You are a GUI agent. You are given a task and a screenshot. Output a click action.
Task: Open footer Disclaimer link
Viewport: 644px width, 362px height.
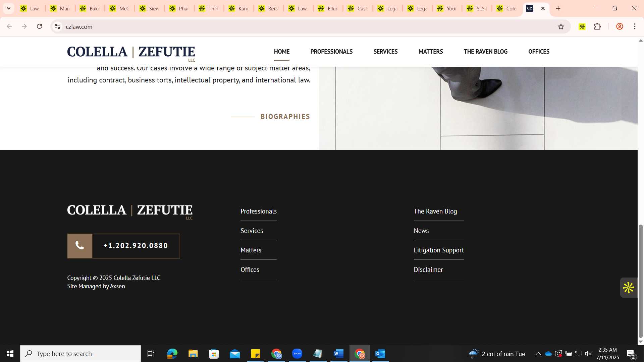coord(428,269)
